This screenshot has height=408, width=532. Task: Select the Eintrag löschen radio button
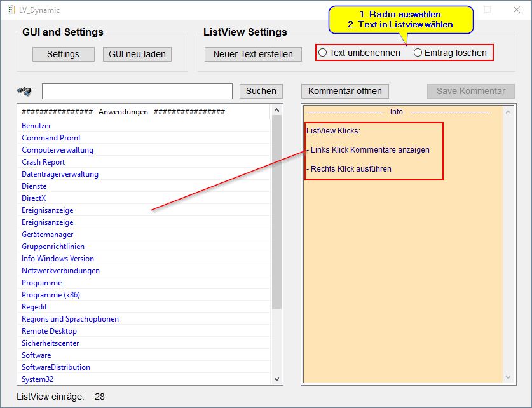coord(418,53)
